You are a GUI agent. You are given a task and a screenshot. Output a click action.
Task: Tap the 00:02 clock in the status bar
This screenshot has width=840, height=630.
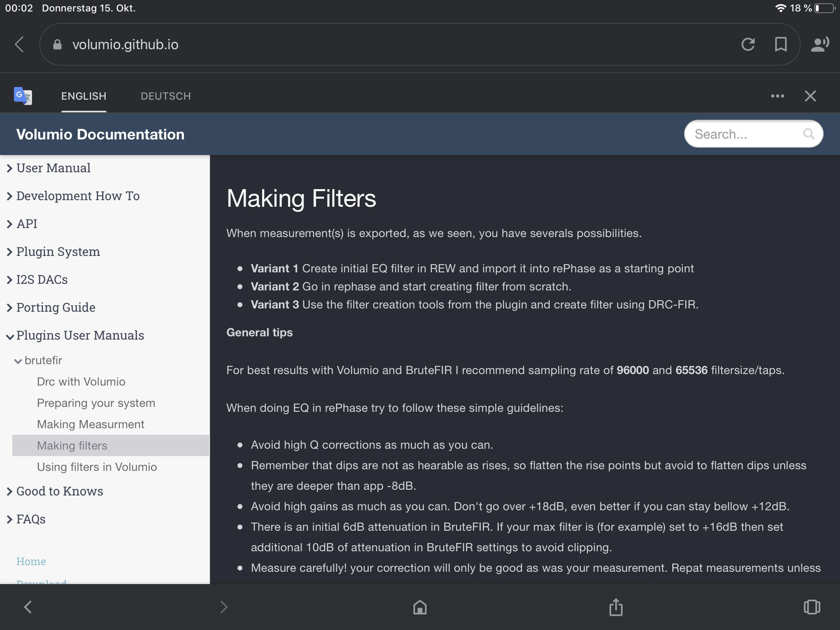tap(19, 8)
